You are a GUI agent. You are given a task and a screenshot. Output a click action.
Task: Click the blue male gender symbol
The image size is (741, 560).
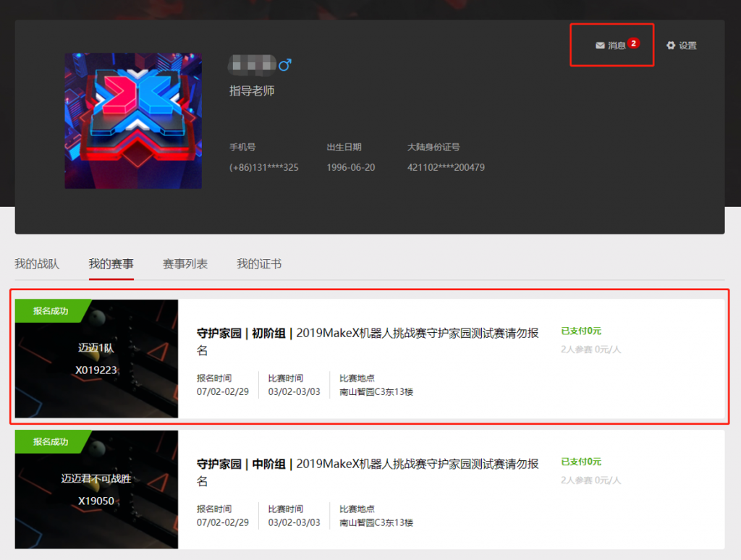tap(284, 66)
